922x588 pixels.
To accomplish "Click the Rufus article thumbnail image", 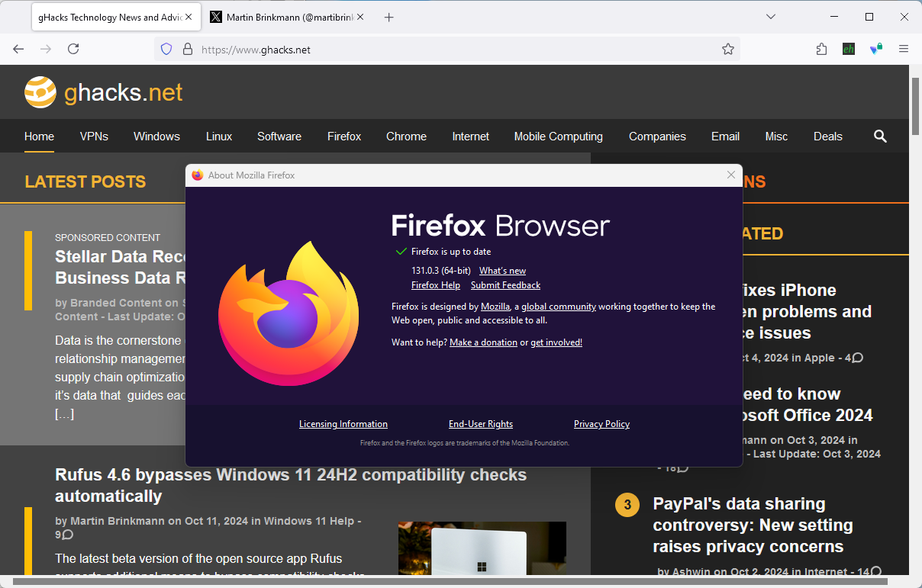I will coord(482,548).
